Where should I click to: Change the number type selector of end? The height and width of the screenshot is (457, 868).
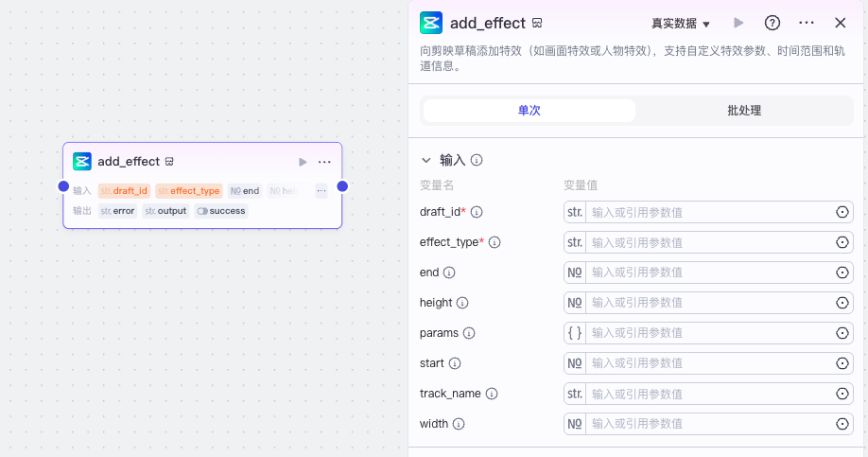pyautogui.click(x=575, y=272)
